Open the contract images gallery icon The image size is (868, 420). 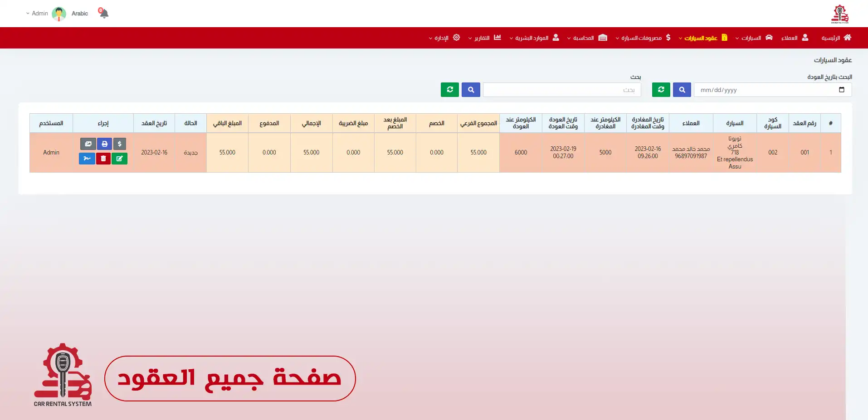[x=88, y=144]
